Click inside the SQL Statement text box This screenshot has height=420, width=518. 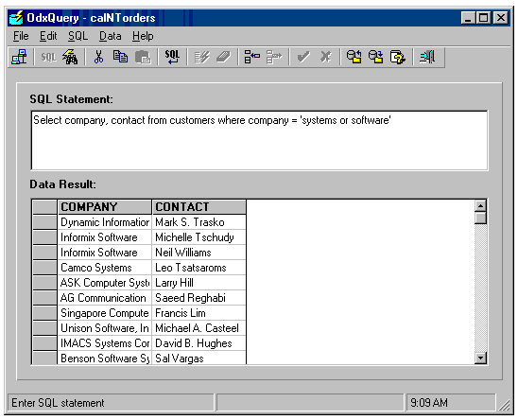pyautogui.click(x=259, y=141)
